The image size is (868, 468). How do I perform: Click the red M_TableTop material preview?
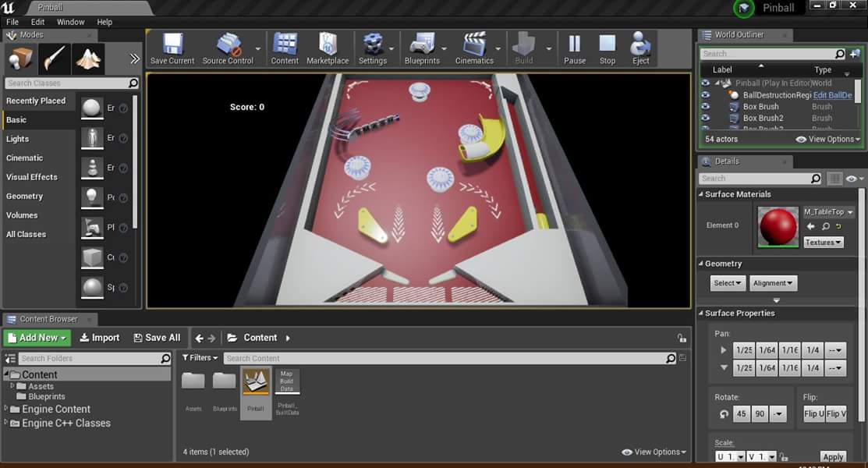point(778,226)
